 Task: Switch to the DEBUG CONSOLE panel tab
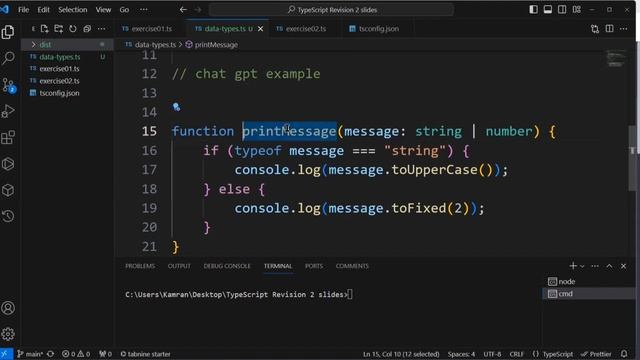tap(227, 266)
